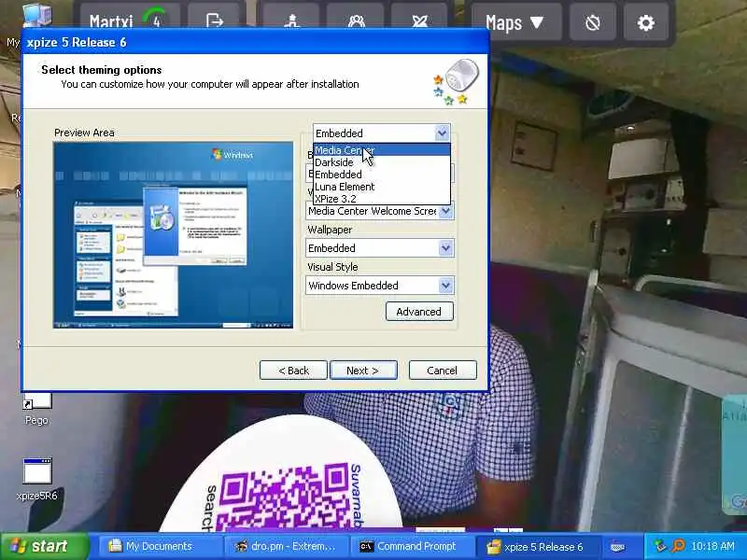Click the exit/leave arrow icon in top bar

pos(215,20)
